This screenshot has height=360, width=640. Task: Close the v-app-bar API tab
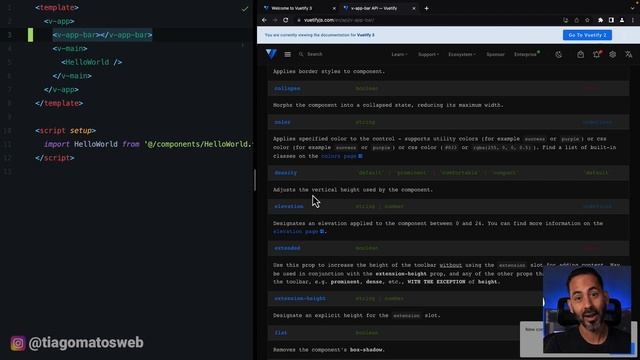(413, 8)
